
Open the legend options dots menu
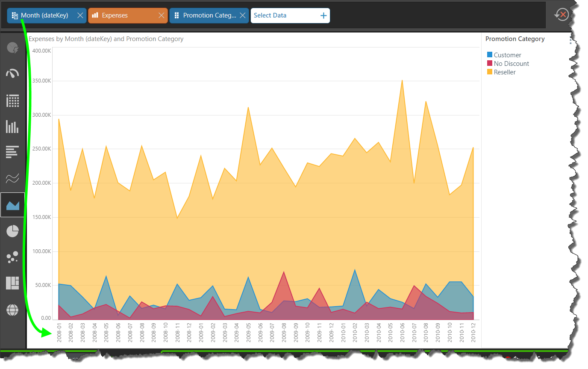570,40
